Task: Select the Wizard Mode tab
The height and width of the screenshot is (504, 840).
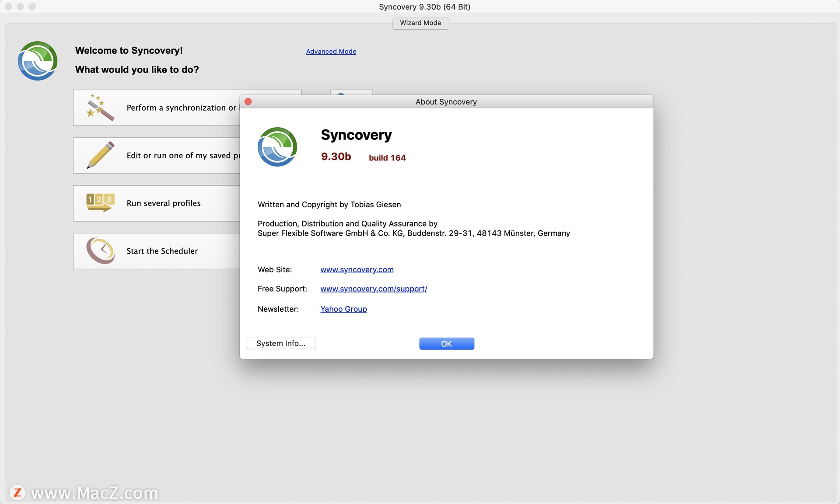Action: (420, 23)
